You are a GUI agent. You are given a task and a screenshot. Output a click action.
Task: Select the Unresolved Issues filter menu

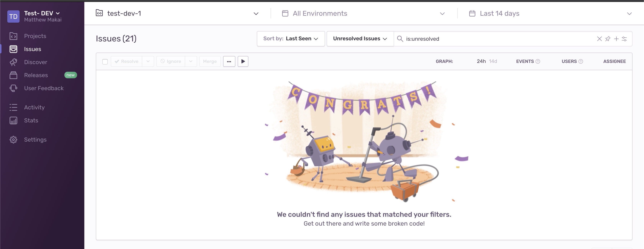pos(360,38)
